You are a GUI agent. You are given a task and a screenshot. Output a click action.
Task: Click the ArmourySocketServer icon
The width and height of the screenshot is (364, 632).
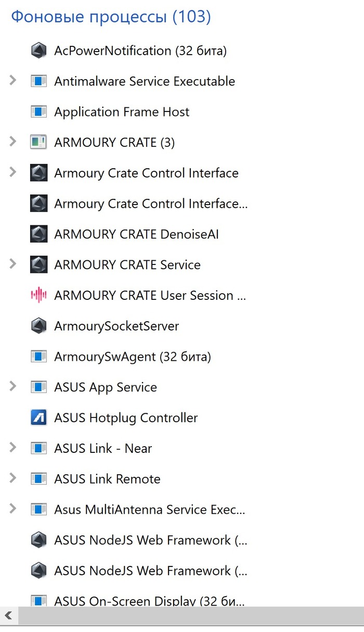point(39,326)
